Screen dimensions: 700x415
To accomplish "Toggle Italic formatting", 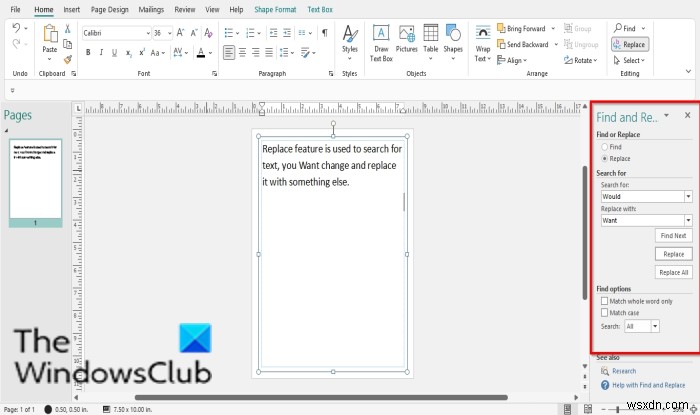I will point(101,53).
